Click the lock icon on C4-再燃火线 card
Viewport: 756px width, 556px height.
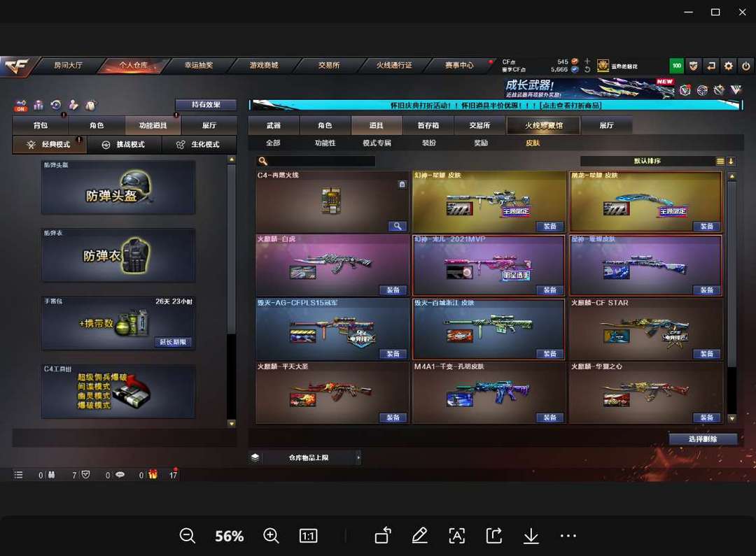[x=402, y=184]
